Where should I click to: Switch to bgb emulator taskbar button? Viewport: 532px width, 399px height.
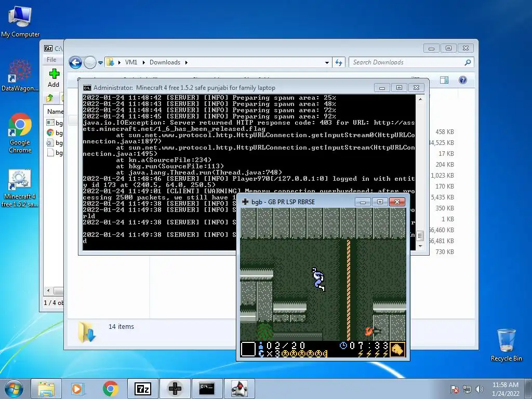tap(175, 389)
